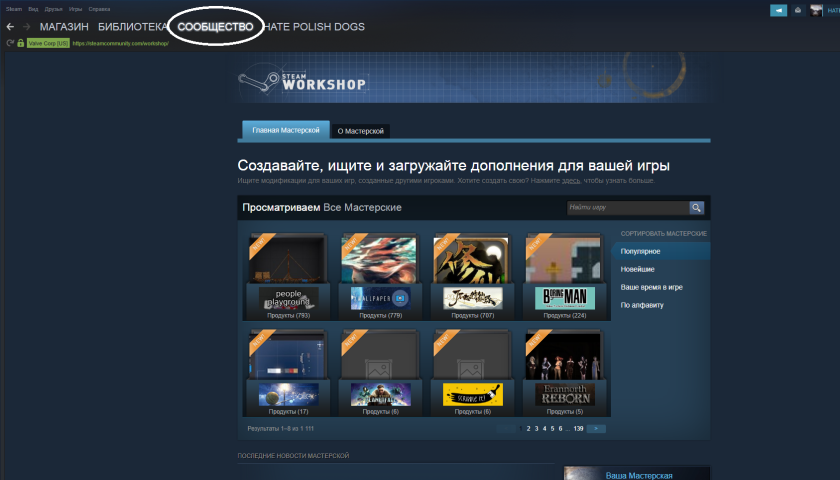Screen dimensions: 840x480
Task: Go to results page 4
Action: coord(544,429)
